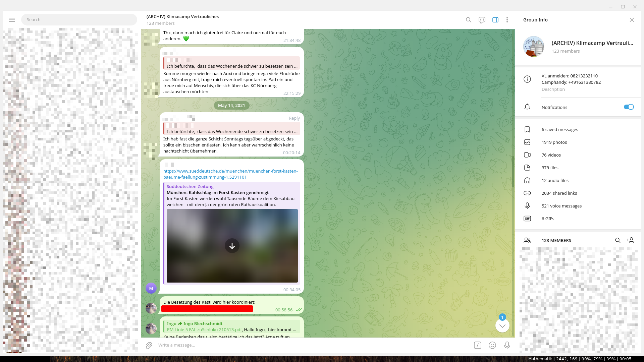
Task: Open the sueddeutsche.de article link
Action: [230, 174]
